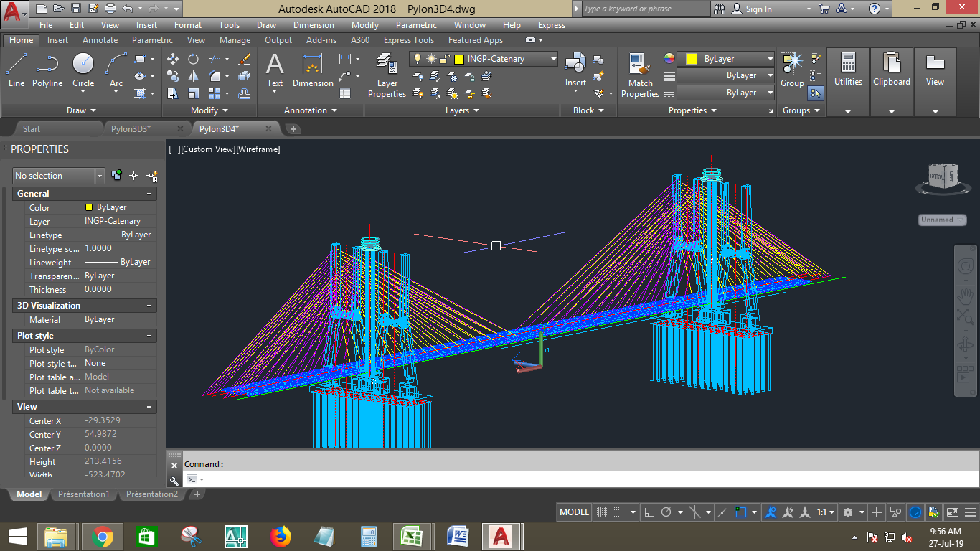Open the INGP-Catenary layer dropdown

553,59
